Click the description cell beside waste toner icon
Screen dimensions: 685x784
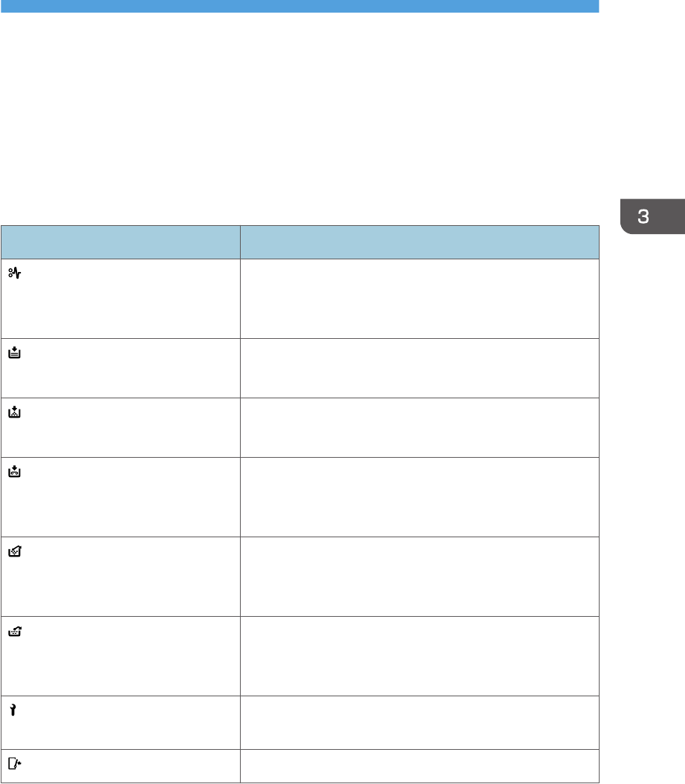420,577
